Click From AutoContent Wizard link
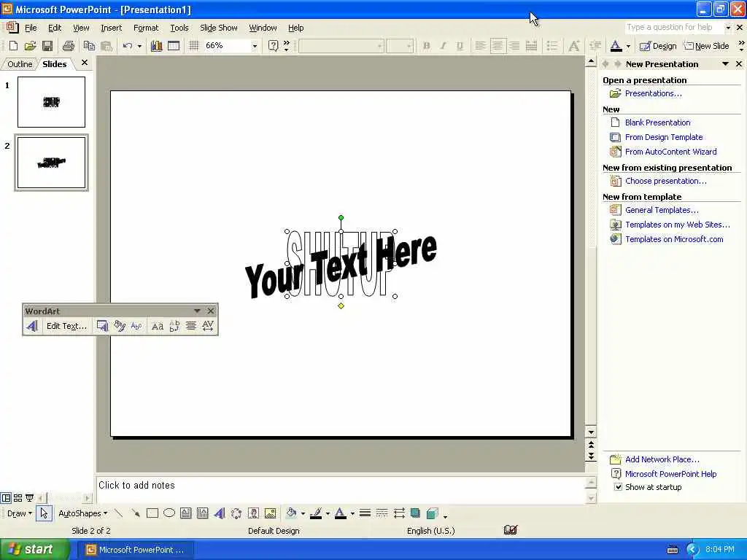The image size is (747, 560). (671, 152)
